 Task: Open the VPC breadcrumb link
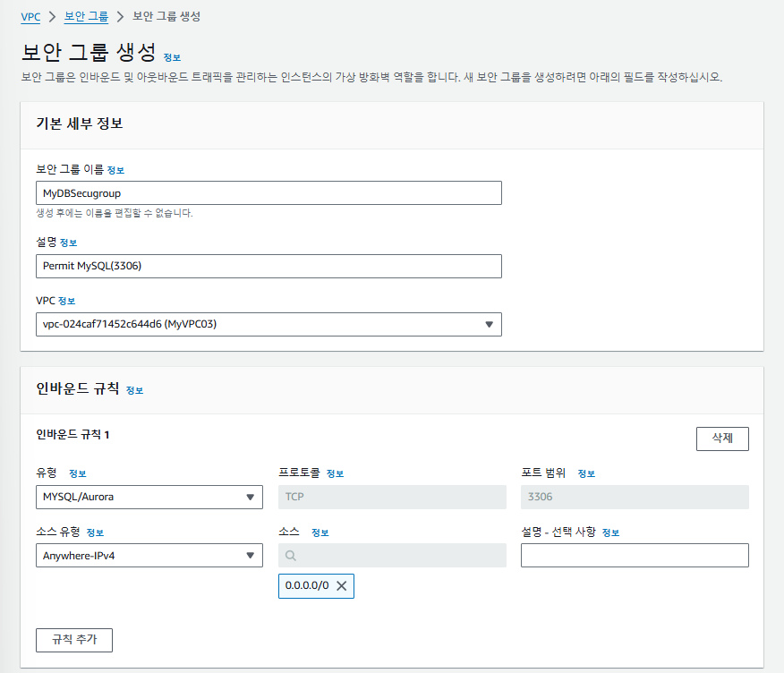pyautogui.click(x=30, y=17)
